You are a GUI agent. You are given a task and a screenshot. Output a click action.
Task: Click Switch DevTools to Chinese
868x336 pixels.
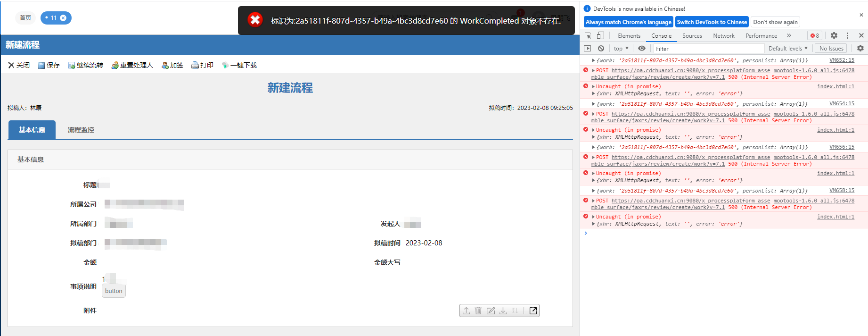pyautogui.click(x=712, y=22)
